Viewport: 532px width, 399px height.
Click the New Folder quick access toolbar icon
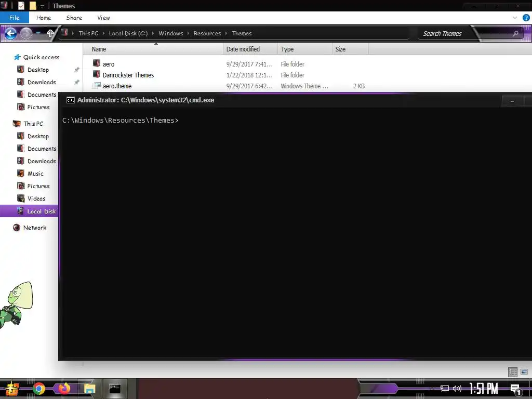[x=33, y=6]
